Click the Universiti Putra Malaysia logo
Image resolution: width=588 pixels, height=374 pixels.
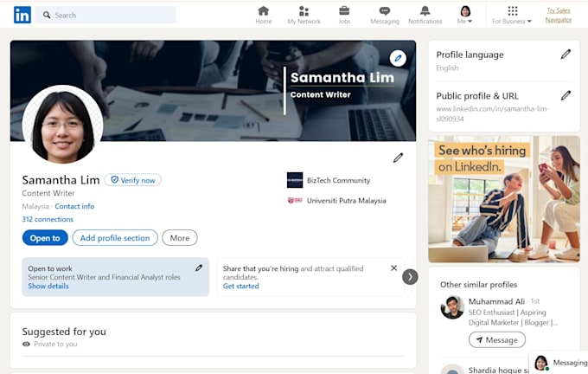(295, 201)
